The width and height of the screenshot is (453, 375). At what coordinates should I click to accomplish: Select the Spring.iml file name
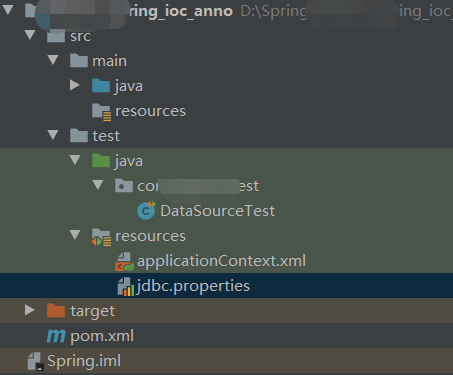coord(84,361)
